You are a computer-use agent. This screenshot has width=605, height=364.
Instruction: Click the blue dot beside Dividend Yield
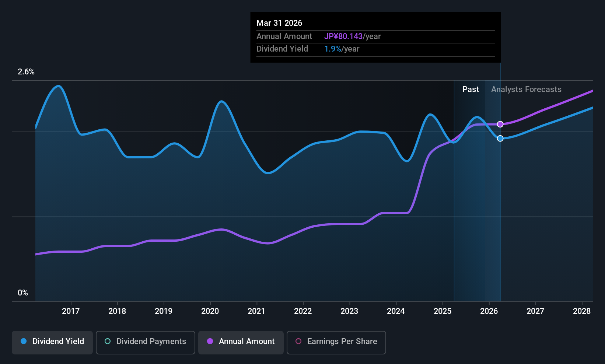tap(24, 341)
